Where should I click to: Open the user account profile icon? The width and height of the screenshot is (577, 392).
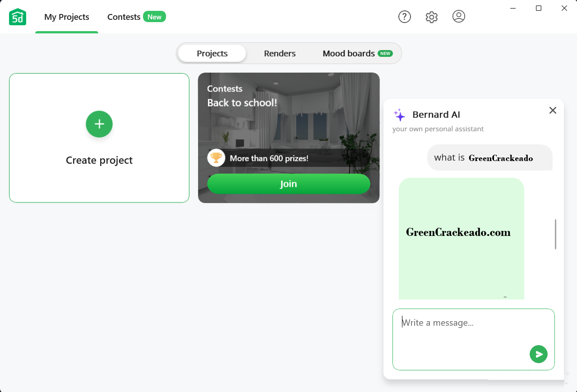pyautogui.click(x=458, y=17)
